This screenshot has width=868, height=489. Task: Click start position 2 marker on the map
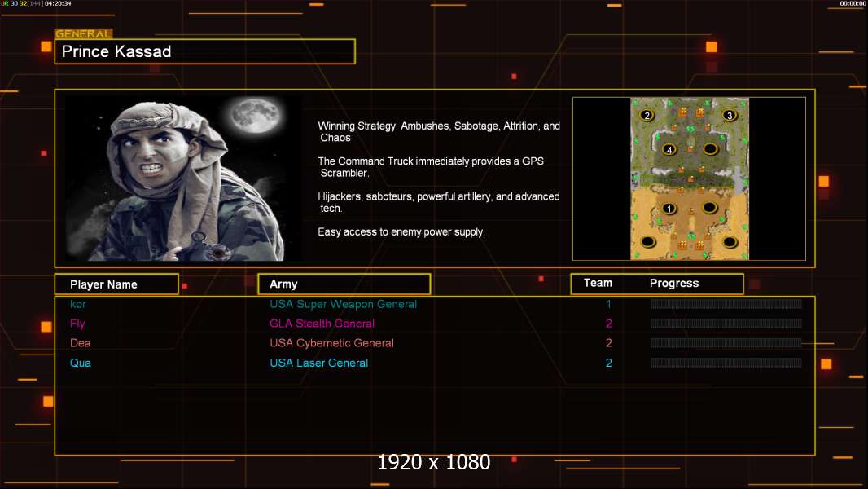[x=647, y=115]
